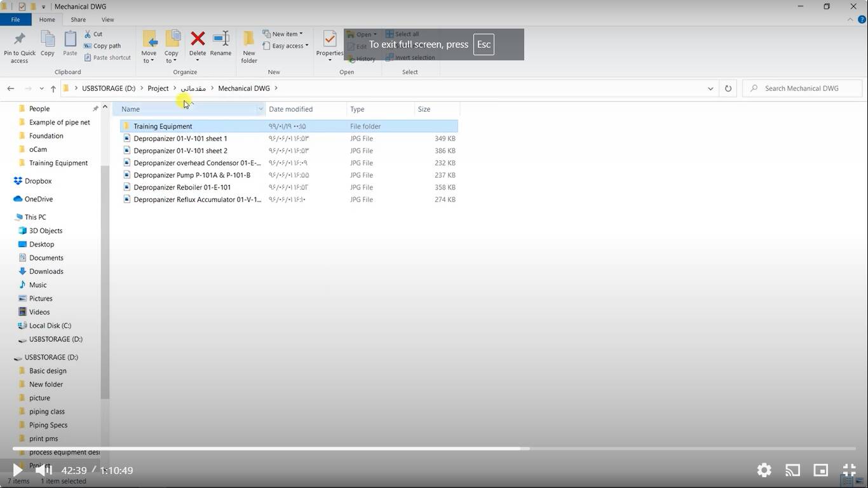Open Properties using the checkmark icon
868x488 pixels.
330,39
